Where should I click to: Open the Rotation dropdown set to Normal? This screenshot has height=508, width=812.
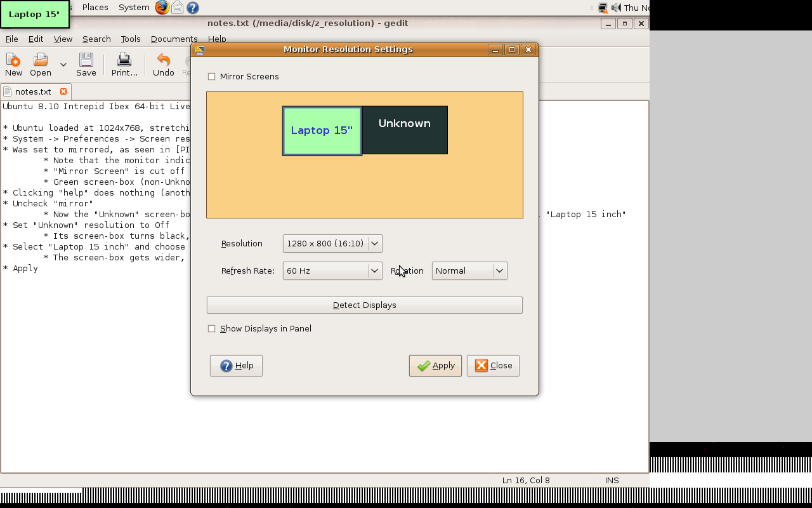tap(469, 271)
